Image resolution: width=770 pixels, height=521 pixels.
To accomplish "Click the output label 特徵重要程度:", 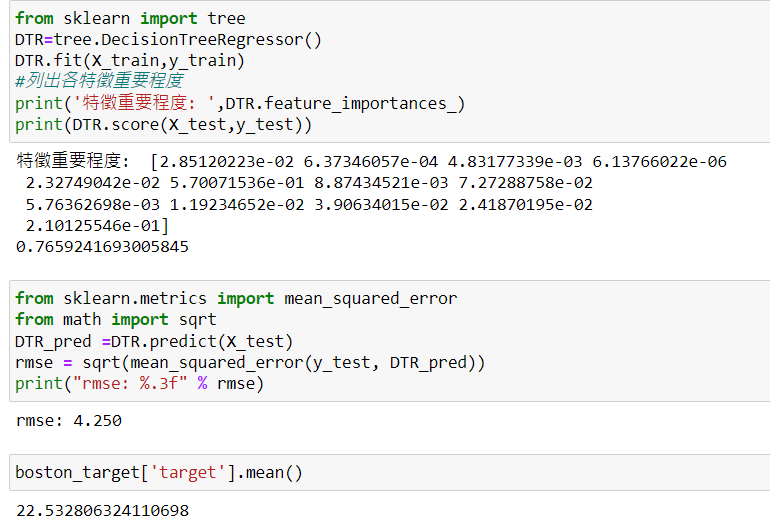I will point(73,161).
